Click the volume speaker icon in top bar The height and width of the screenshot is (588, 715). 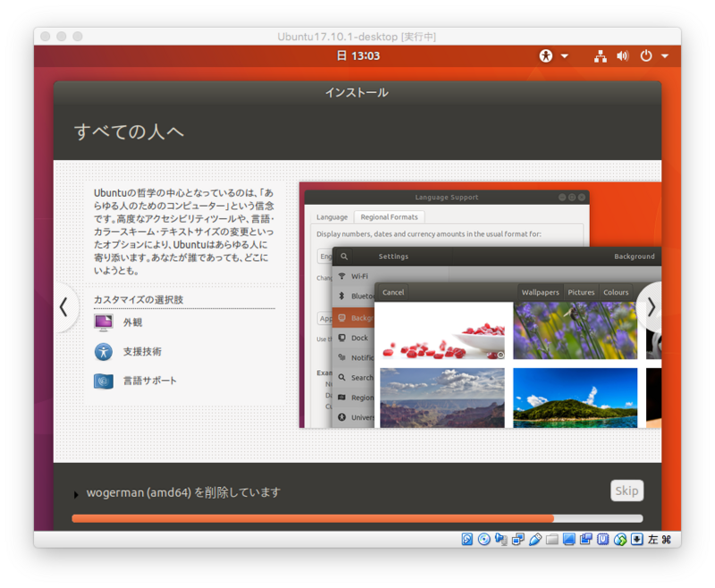tap(623, 55)
